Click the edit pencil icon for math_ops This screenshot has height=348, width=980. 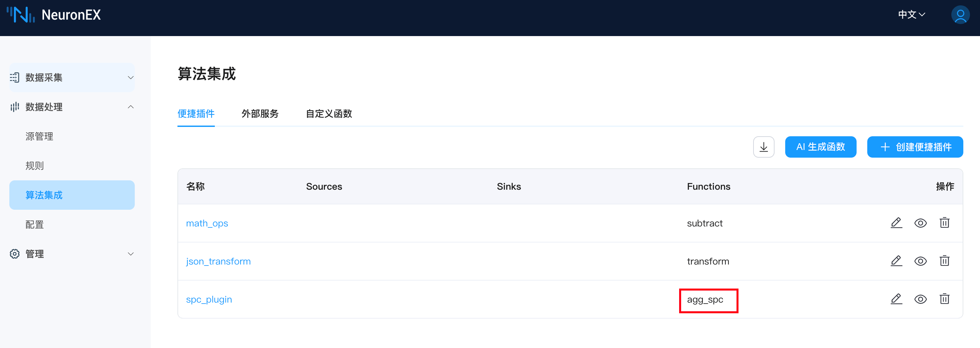[896, 223]
